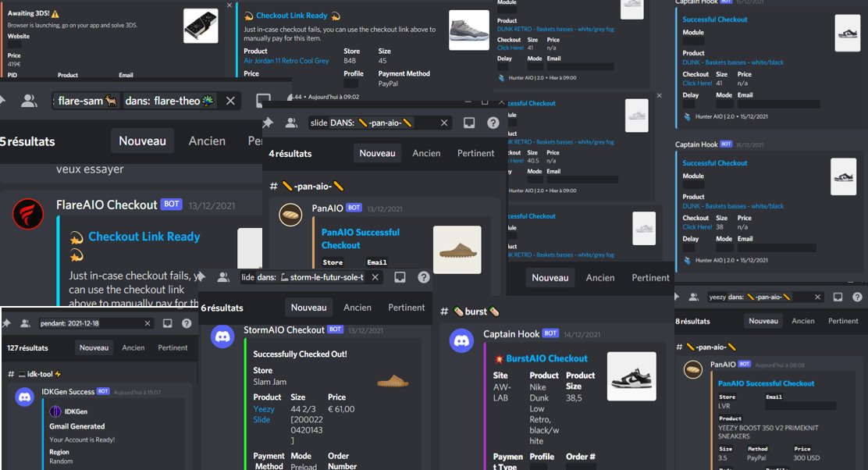868x470 pixels.
Task: Switch to Pertinent tab under 6 résultats
Action: [x=407, y=308]
